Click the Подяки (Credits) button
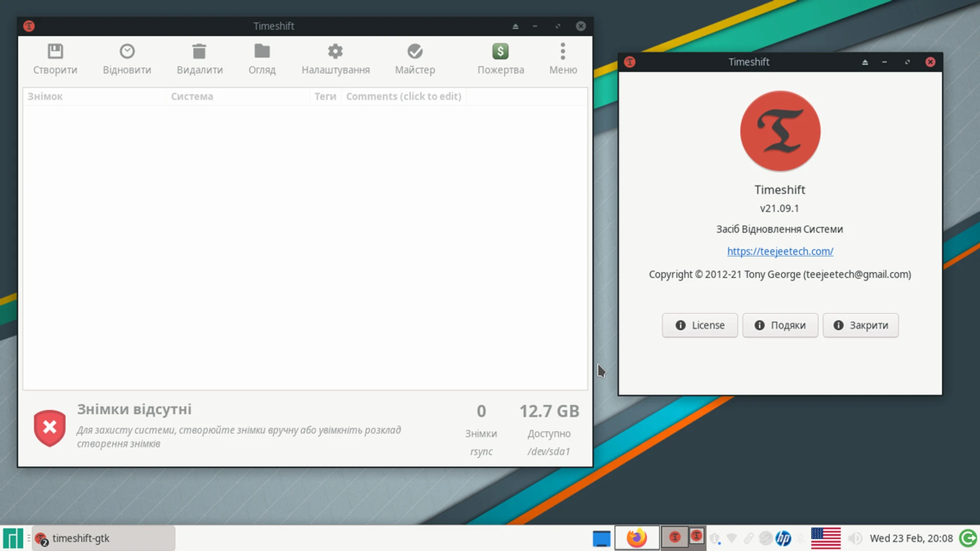980x551 pixels. point(780,325)
